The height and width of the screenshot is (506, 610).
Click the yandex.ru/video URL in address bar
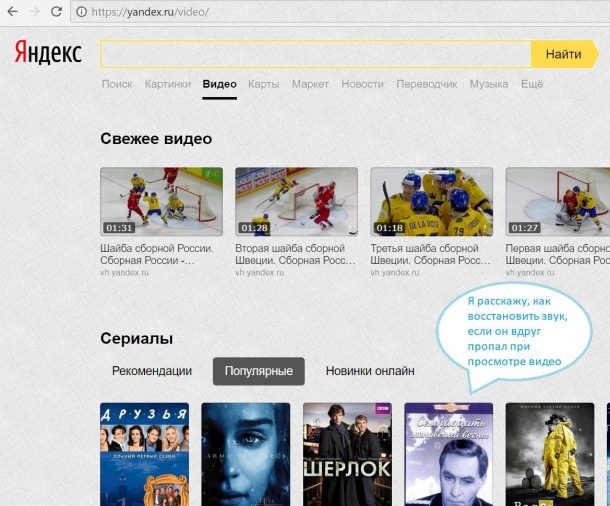click(x=150, y=12)
